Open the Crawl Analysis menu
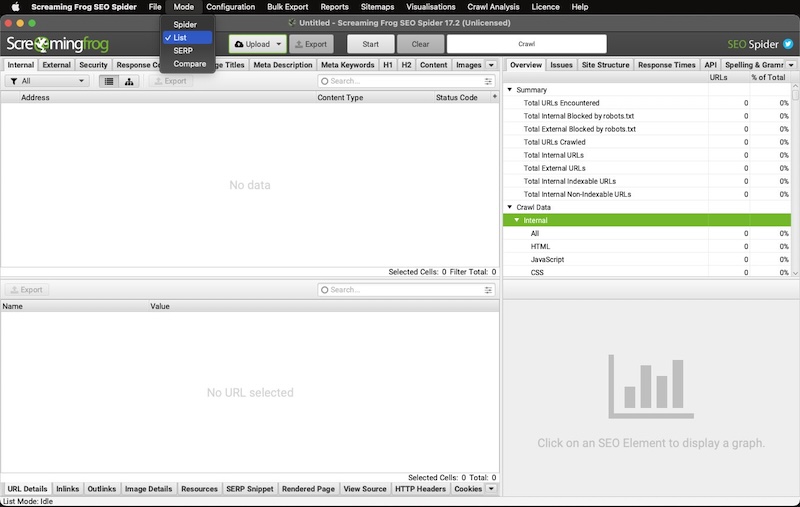The width and height of the screenshot is (800, 507). tap(493, 7)
